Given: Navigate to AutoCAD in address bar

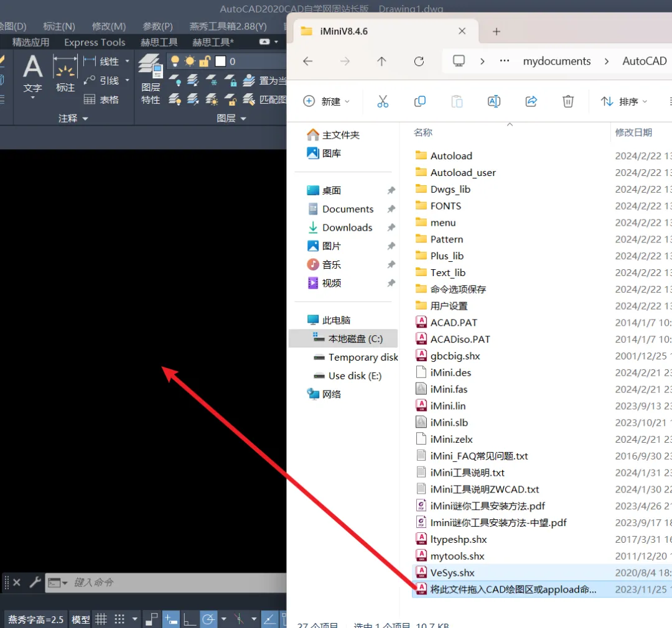Looking at the screenshot, I should (x=644, y=62).
